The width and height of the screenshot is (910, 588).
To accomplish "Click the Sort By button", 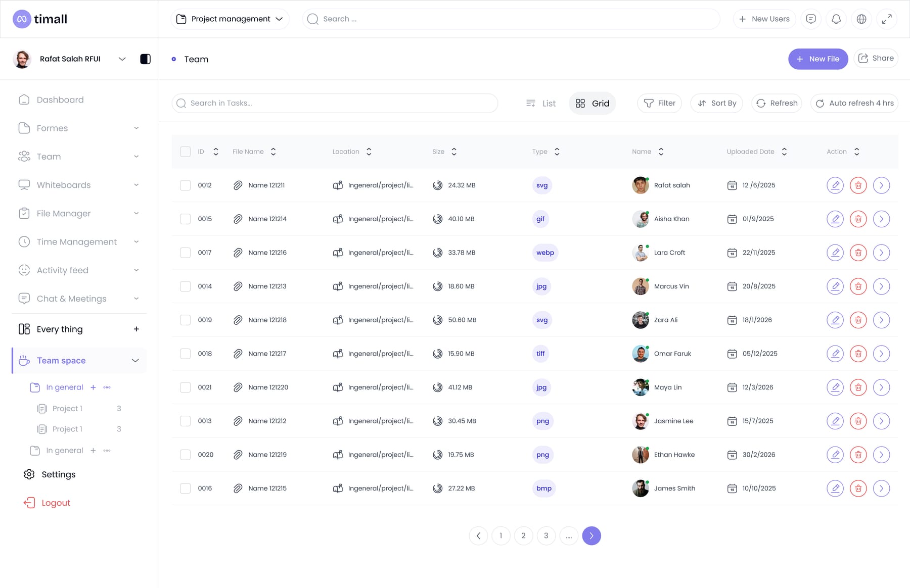I will (x=716, y=104).
